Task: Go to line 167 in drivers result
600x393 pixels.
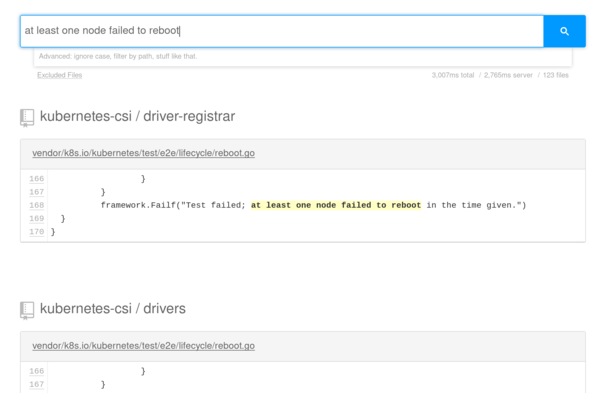Action: [x=37, y=384]
